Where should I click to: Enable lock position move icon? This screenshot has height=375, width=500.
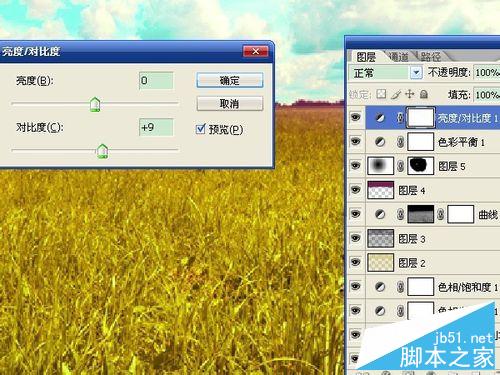coord(410,94)
